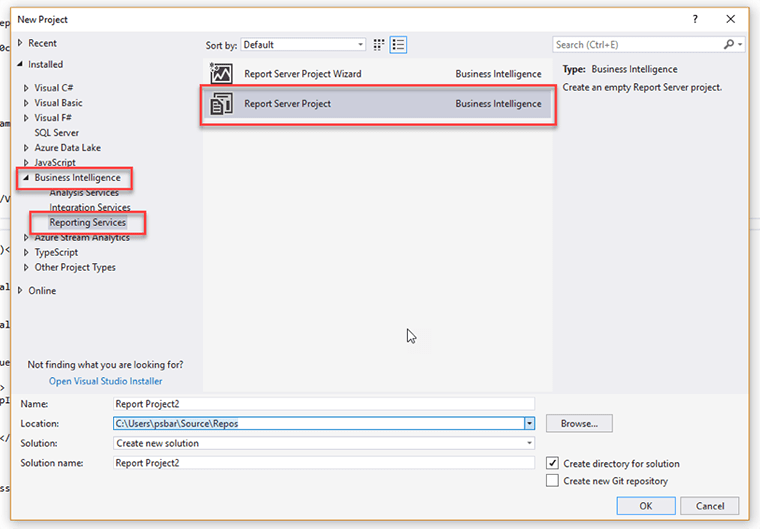
Task: Open the Location path dropdown
Action: tap(529, 423)
